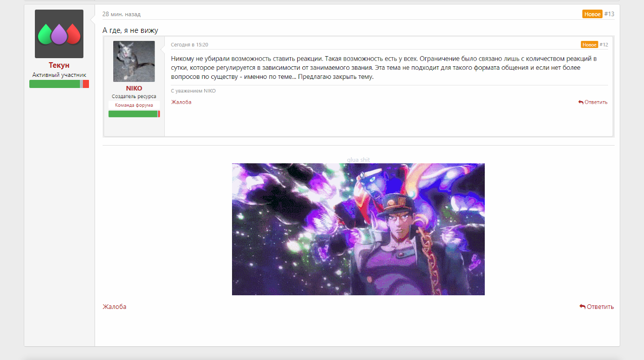Click NIKO's reputation bar
Viewport: 644px width, 360px height.
coord(134,114)
